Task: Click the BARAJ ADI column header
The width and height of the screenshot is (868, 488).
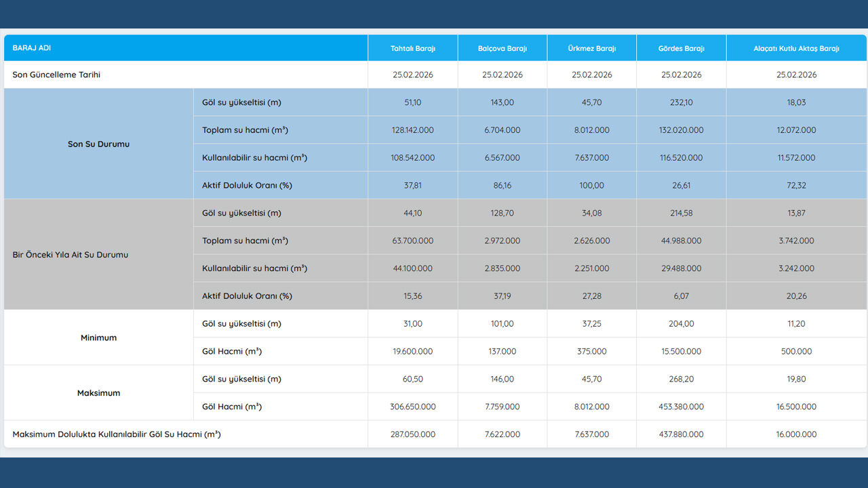Action: pyautogui.click(x=32, y=48)
